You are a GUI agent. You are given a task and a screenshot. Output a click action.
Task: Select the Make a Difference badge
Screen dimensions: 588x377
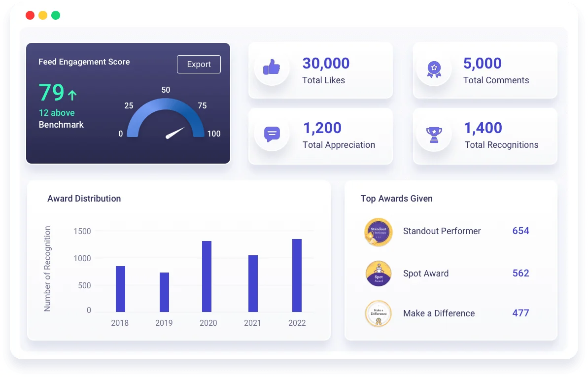pos(378,313)
